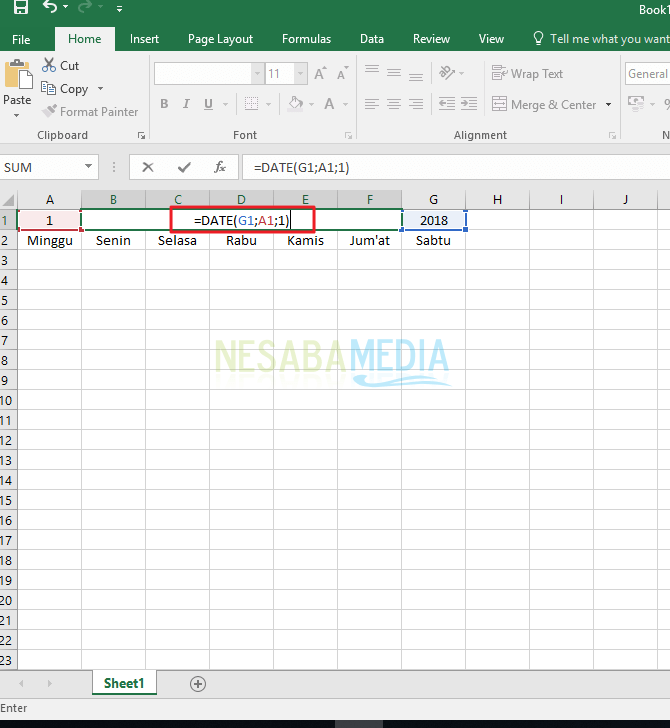
Task: Undo the last action
Action: 50,6
